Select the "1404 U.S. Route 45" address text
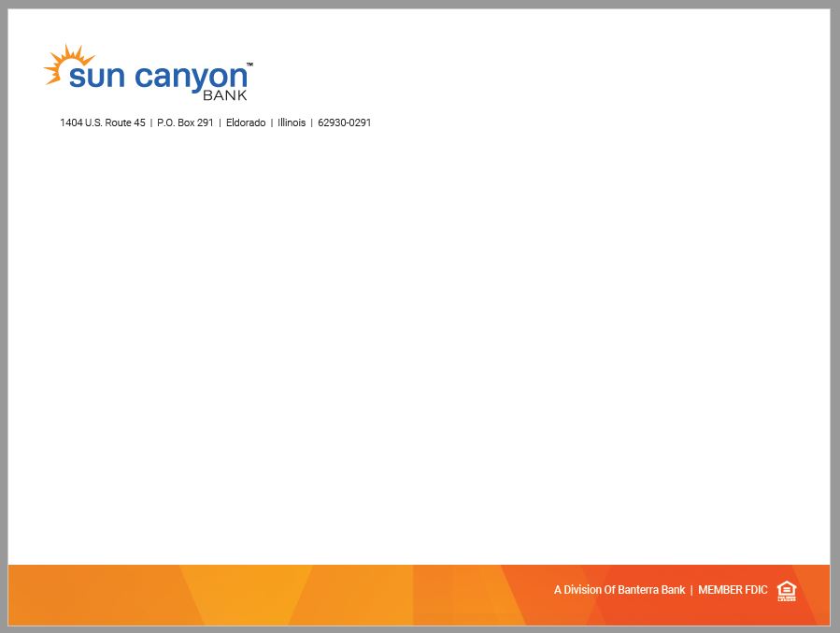The image size is (840, 633). click(103, 122)
